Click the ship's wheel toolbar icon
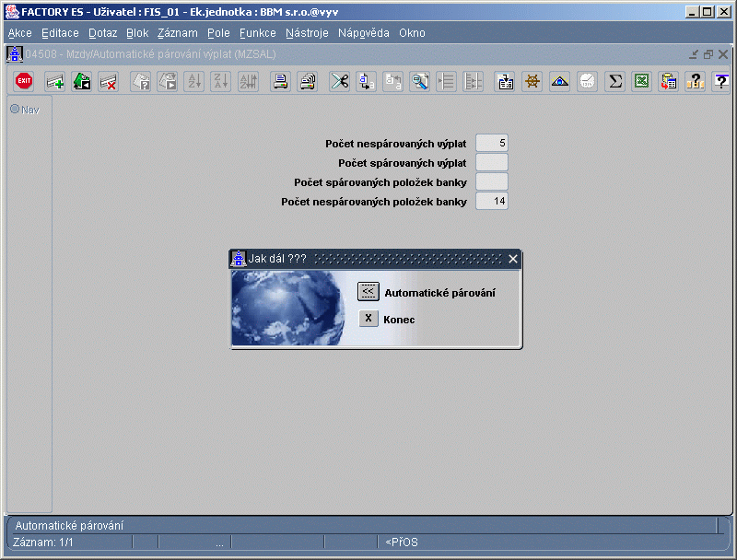The image size is (737, 560). tap(532, 81)
